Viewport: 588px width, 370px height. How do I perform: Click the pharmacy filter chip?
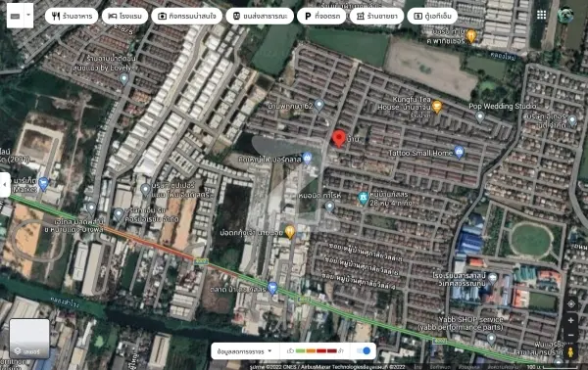coord(376,16)
